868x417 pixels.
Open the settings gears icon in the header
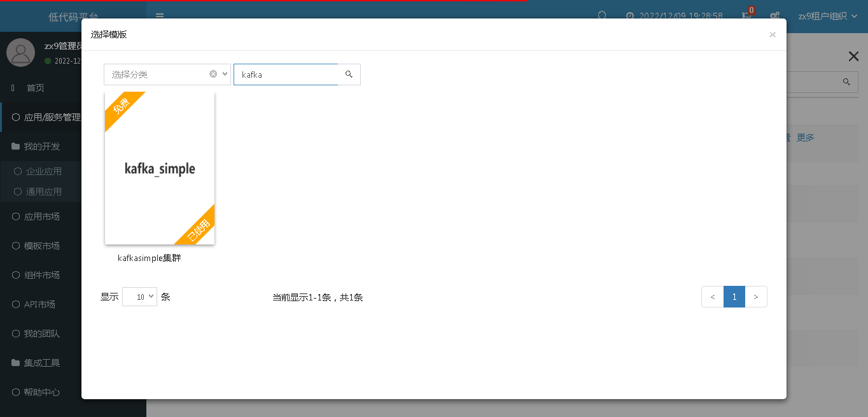click(x=774, y=16)
